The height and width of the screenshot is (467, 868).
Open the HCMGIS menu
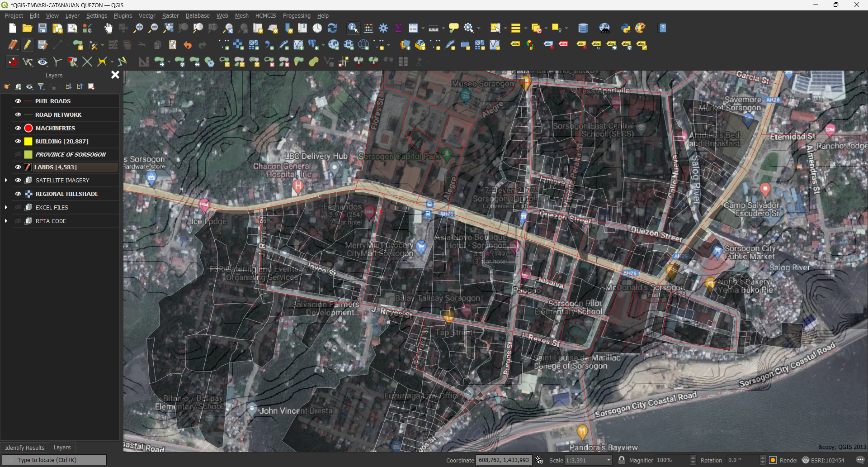coord(265,15)
